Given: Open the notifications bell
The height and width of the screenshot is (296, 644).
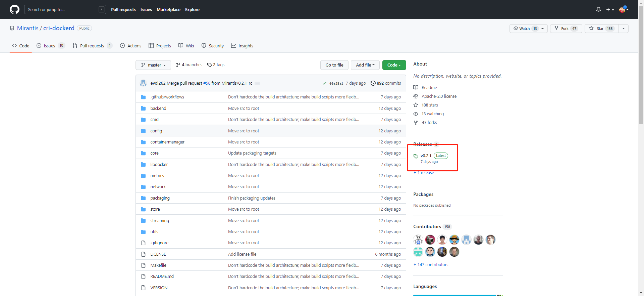Looking at the screenshot, I should point(598,9).
